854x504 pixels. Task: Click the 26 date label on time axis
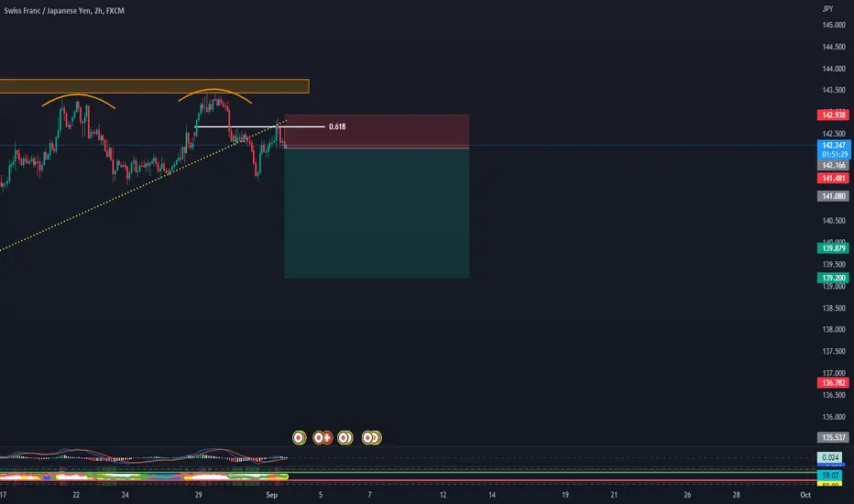click(x=687, y=495)
